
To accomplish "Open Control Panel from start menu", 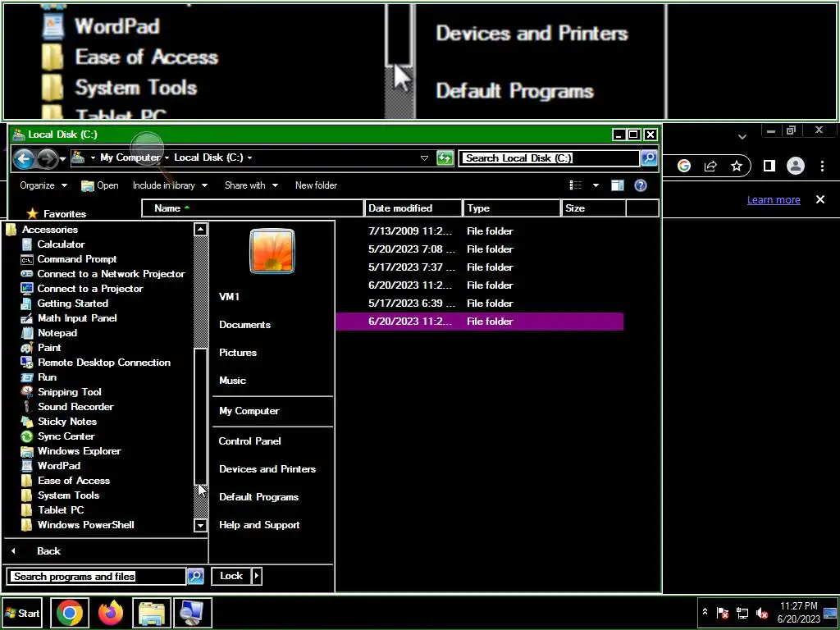I will click(x=249, y=441).
